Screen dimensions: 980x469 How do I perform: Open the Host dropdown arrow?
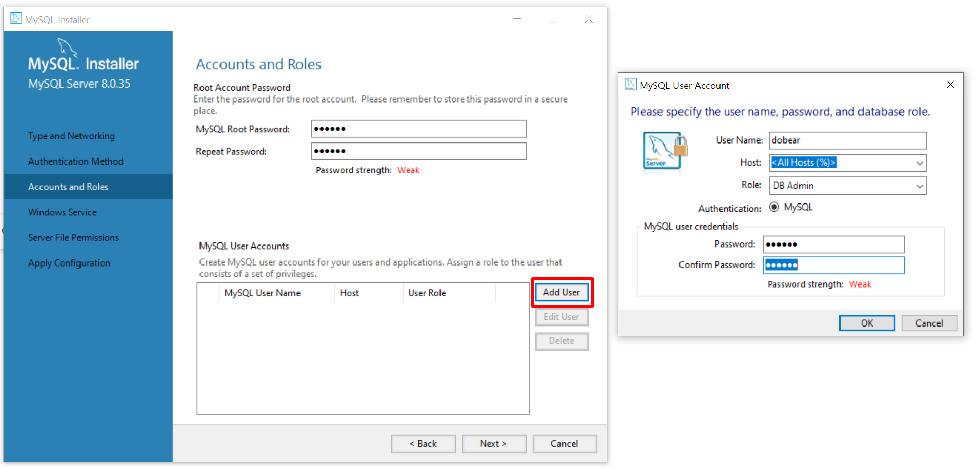pyautogui.click(x=920, y=163)
